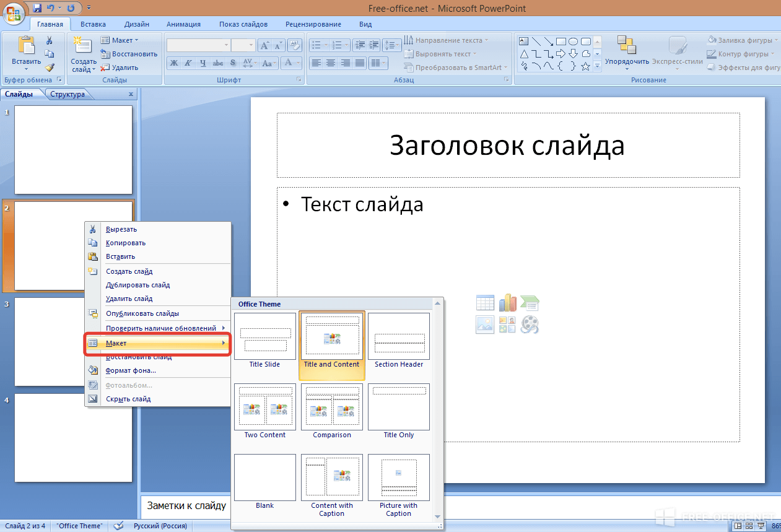Select the Comparison layout
Image resolution: width=781 pixels, height=532 pixels.
[332, 411]
